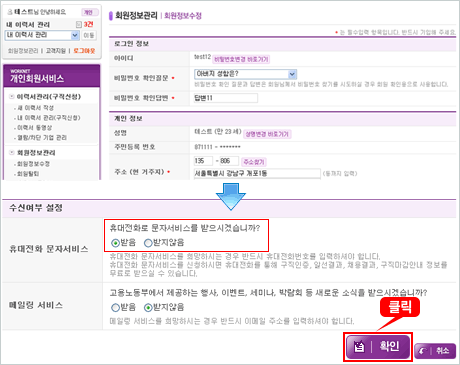
Task: Click the 회원정보수정 breadcrumb text
Action: click(x=183, y=16)
